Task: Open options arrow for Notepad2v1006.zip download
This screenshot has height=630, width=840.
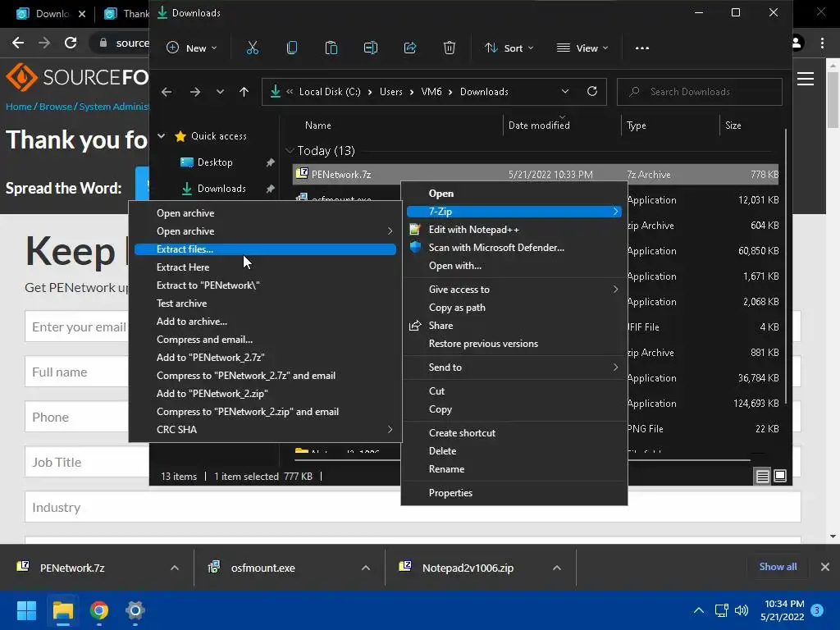Action: (557, 568)
